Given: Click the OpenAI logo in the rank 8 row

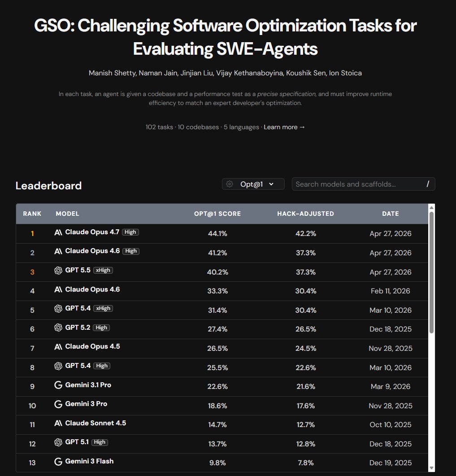Looking at the screenshot, I should click(x=58, y=366).
